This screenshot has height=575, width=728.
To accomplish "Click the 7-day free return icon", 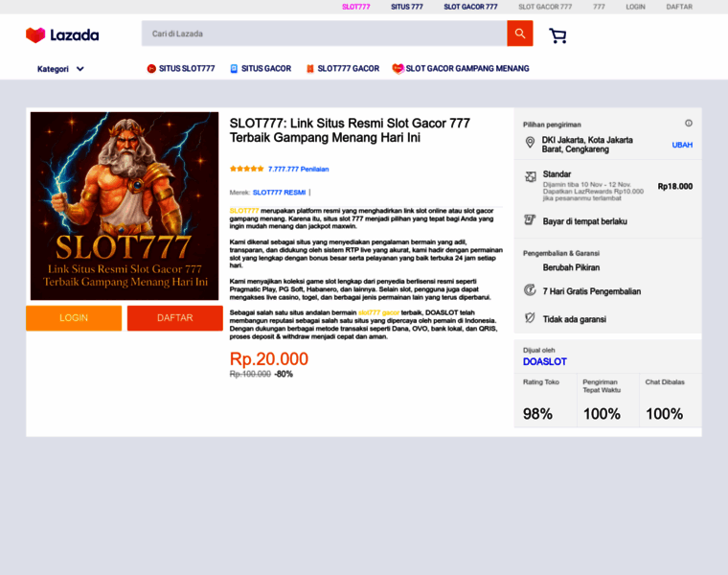I will (x=530, y=289).
